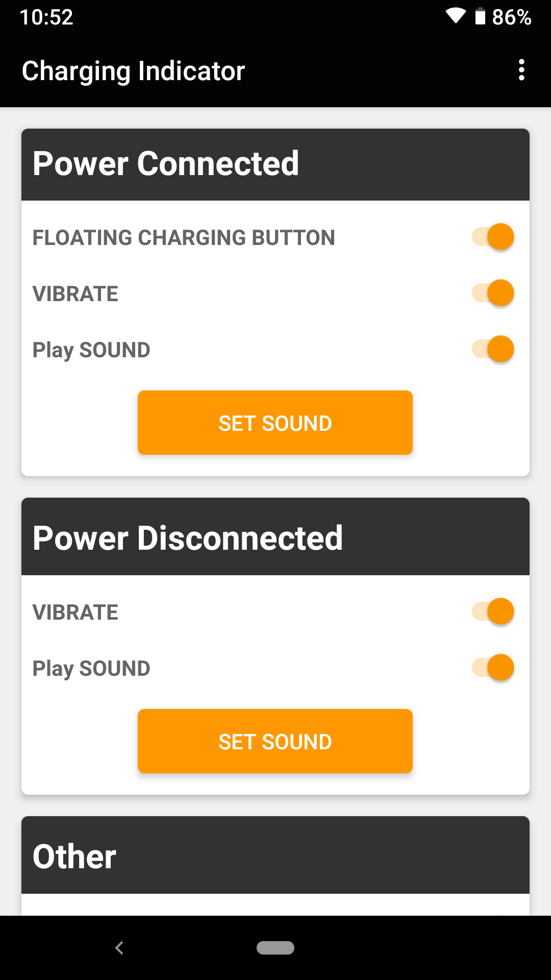Open the Other section header
The image size is (551, 980).
(275, 855)
